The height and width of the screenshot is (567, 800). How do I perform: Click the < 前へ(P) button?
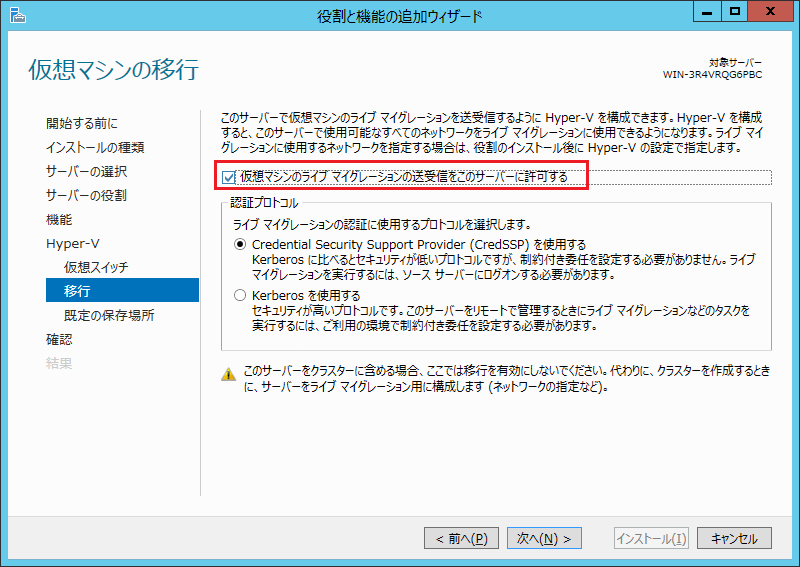pyautogui.click(x=461, y=538)
